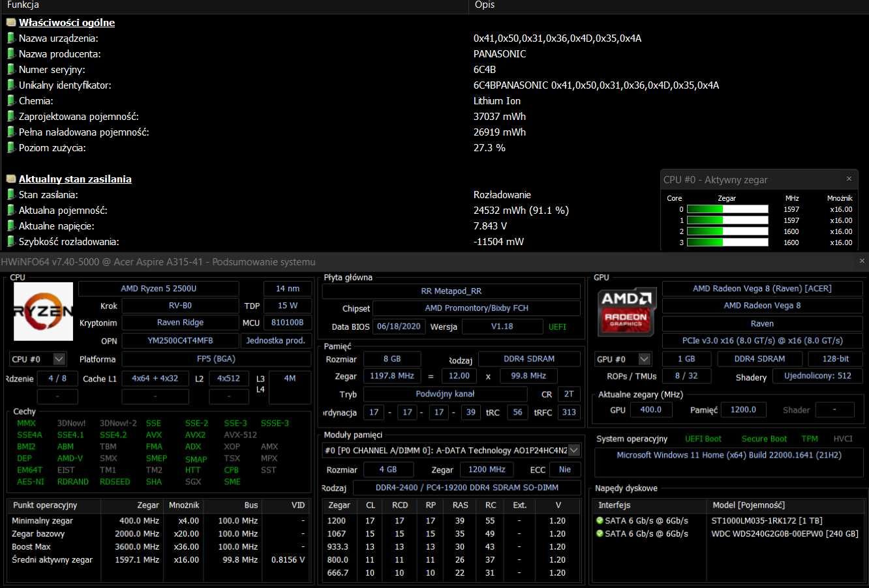Image resolution: width=869 pixels, height=588 pixels.
Task: Click the Aktualny stan zasilania section icon
Action: [11, 179]
